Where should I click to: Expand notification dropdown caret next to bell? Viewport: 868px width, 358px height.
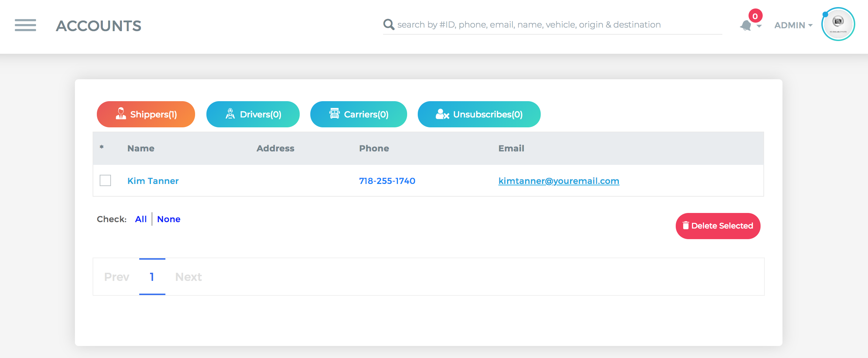759,26
